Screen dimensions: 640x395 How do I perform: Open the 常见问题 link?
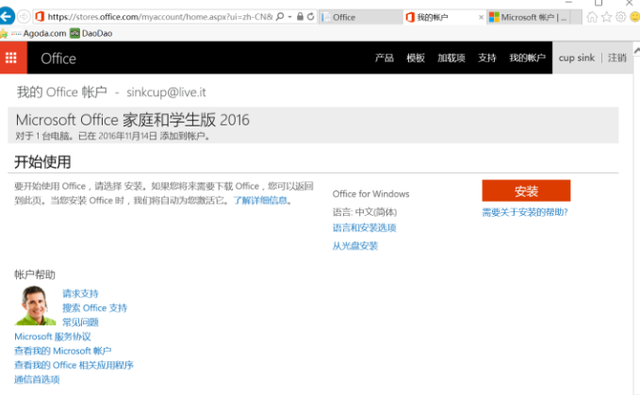click(x=80, y=322)
